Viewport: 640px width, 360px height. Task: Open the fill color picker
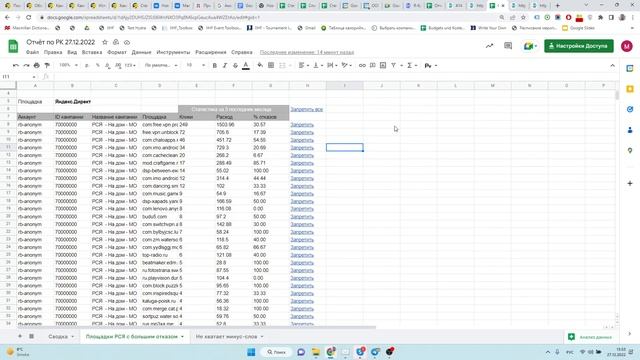coord(260,65)
